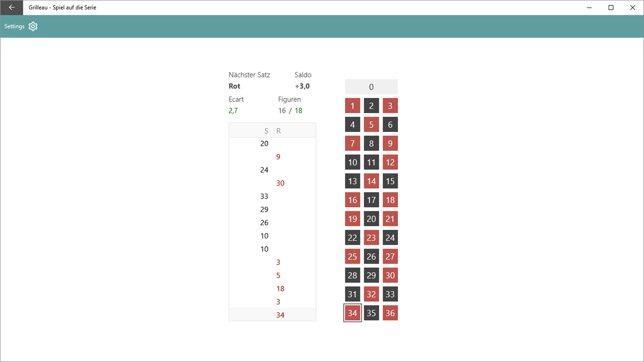Select the last history row showing 34
This screenshot has height=362, width=644.
pos(272,315)
